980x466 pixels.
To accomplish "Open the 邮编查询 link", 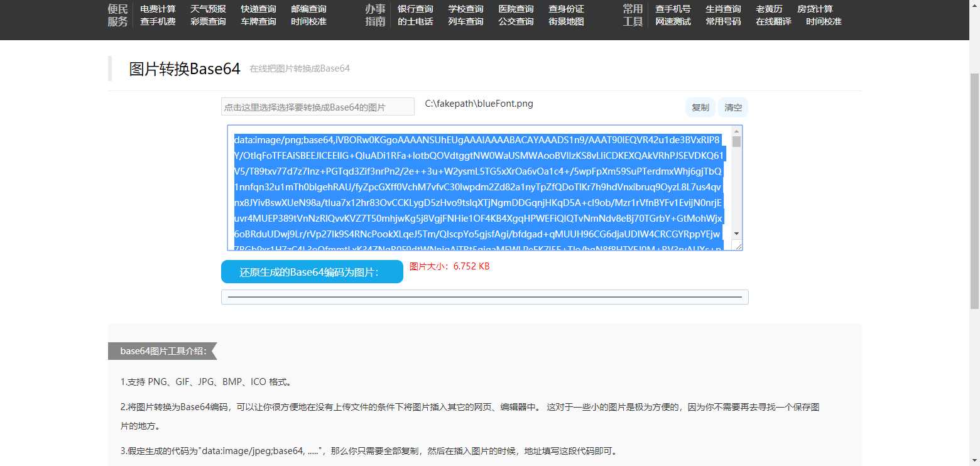I will 308,9.
